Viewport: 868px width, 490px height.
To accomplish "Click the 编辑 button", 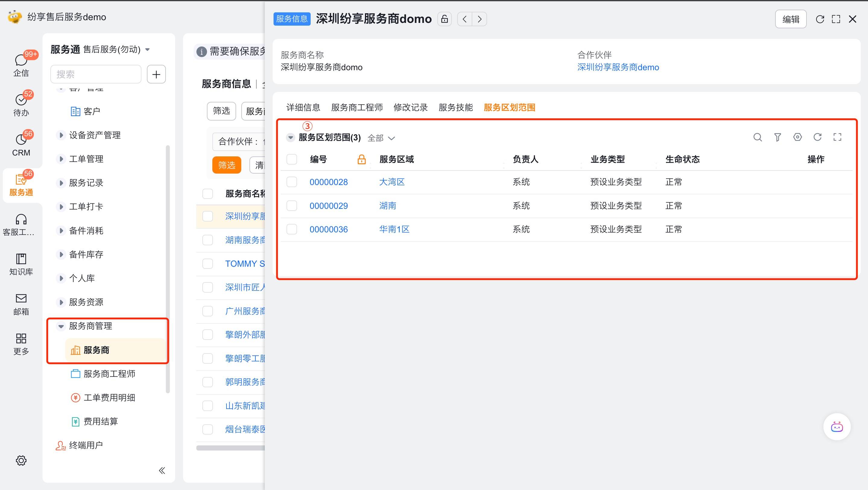I will point(790,19).
